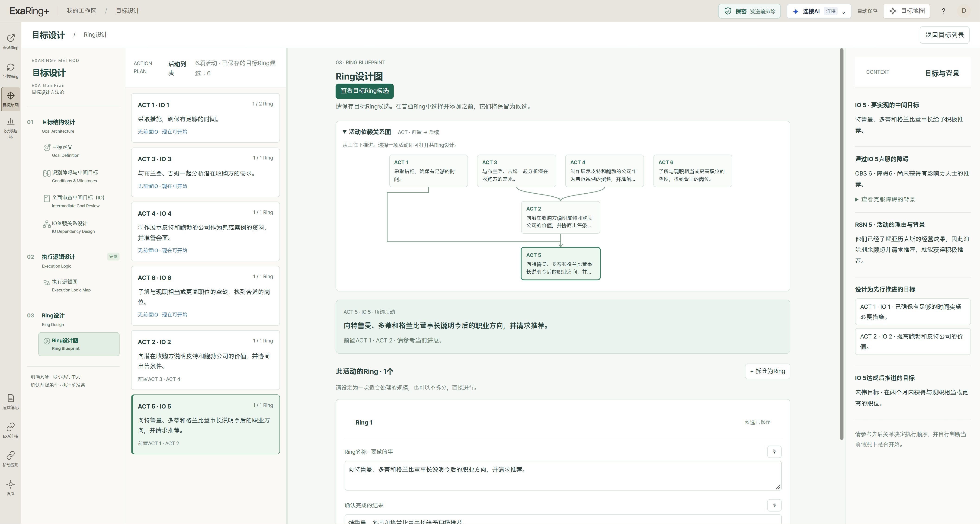Image resolution: width=980 pixels, height=524 pixels.
Task: Open 普通Ring in the left sidebar
Action: point(11,42)
